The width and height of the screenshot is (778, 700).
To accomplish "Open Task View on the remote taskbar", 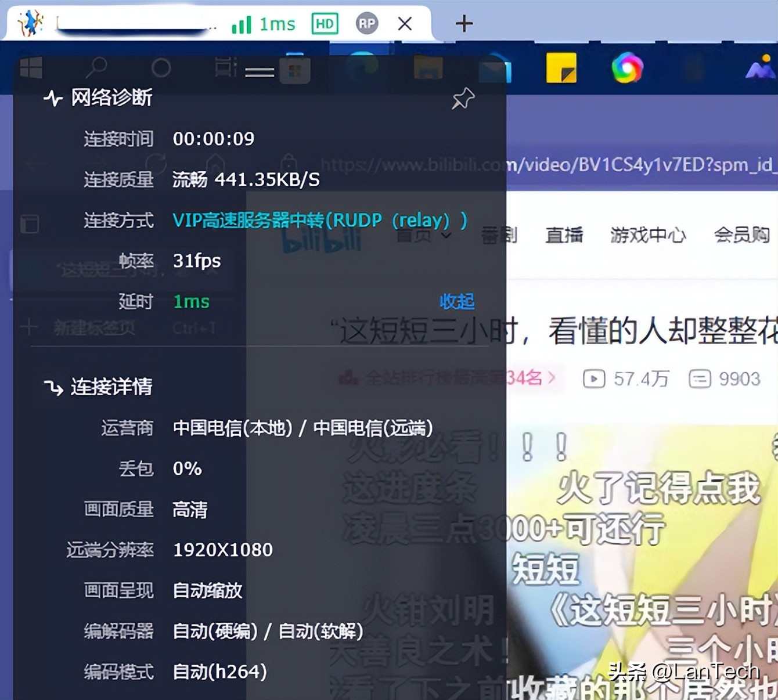I will (x=226, y=67).
